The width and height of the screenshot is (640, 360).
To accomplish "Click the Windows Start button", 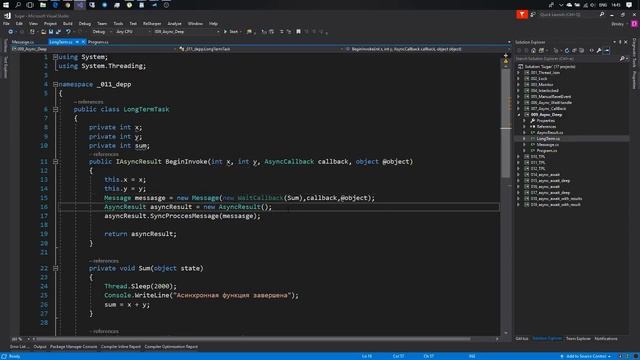I will (x=6, y=5).
